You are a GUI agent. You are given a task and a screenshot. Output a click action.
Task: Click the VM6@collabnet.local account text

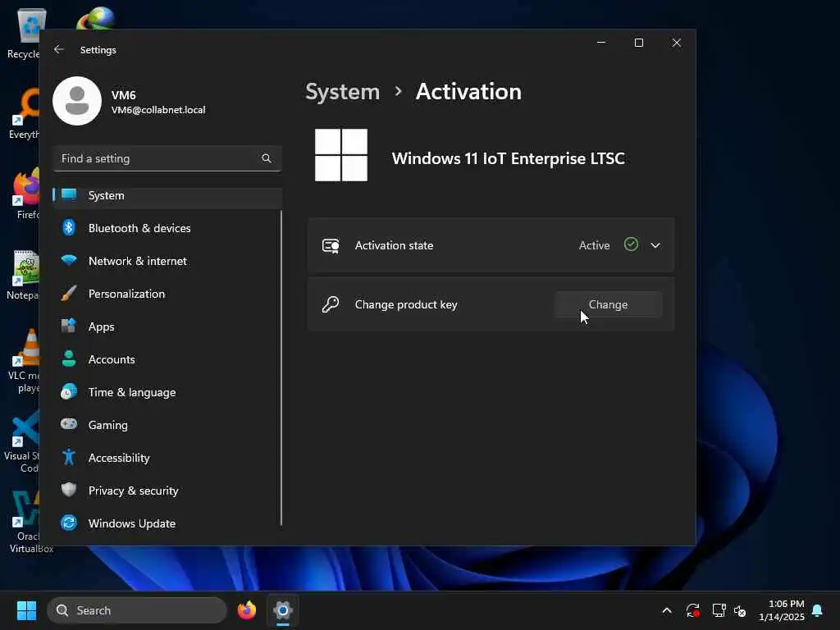coord(158,110)
